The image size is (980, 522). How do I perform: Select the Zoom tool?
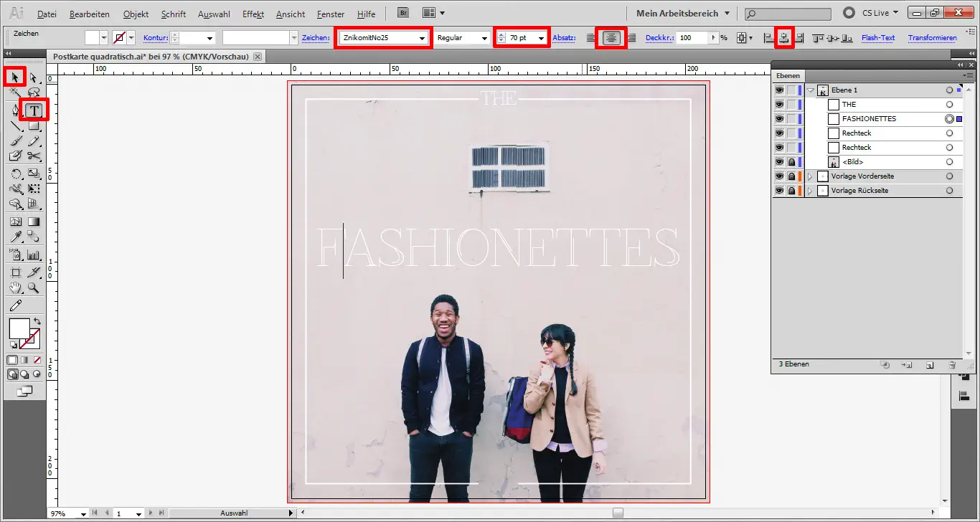32,288
